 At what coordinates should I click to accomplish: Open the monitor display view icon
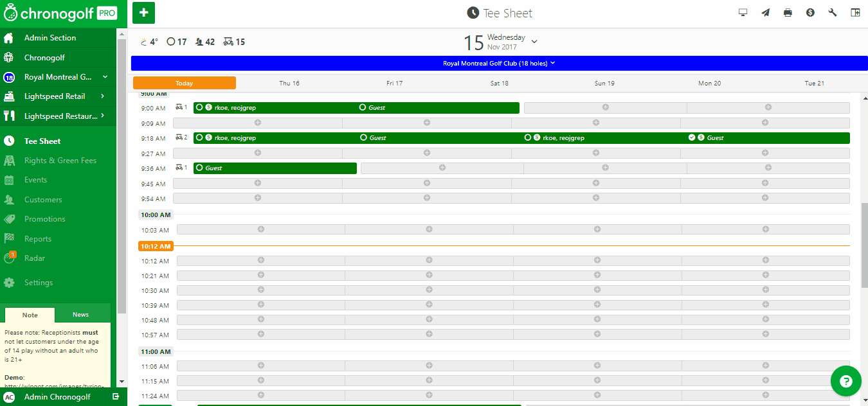(x=743, y=13)
